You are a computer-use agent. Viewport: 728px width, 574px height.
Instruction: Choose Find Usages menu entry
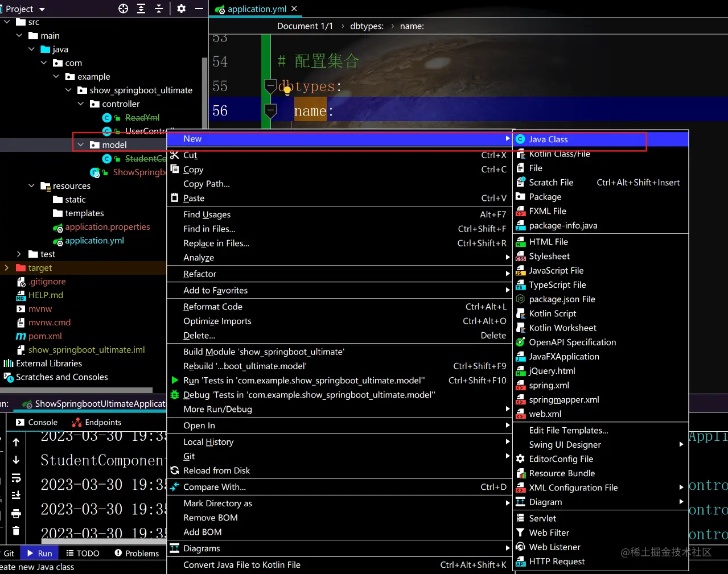click(x=340, y=214)
